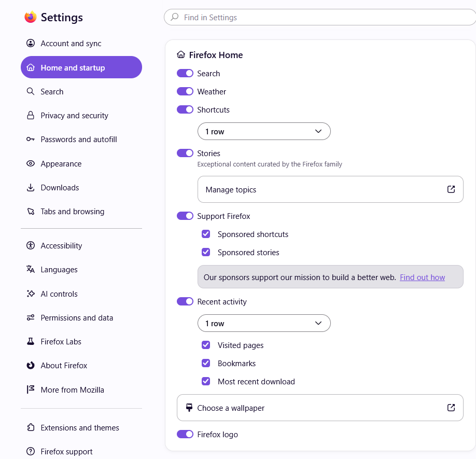Open Passwords and autofill section

click(81, 140)
